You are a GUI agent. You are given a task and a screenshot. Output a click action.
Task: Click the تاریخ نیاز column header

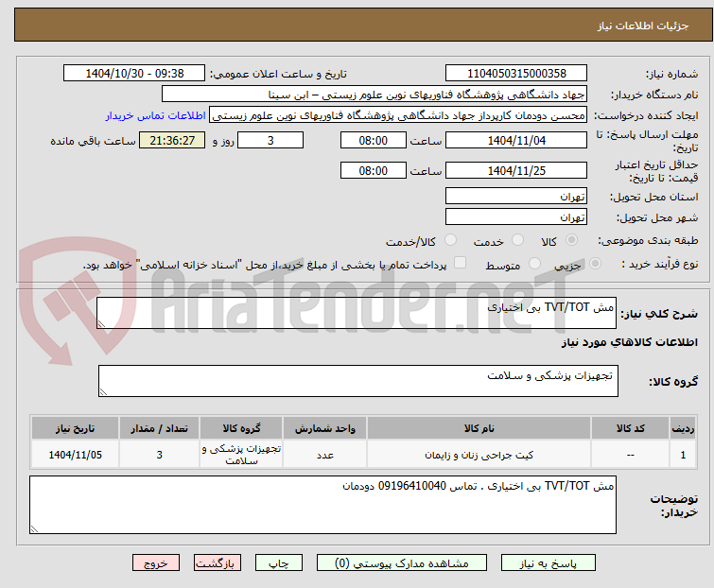pyautogui.click(x=75, y=428)
